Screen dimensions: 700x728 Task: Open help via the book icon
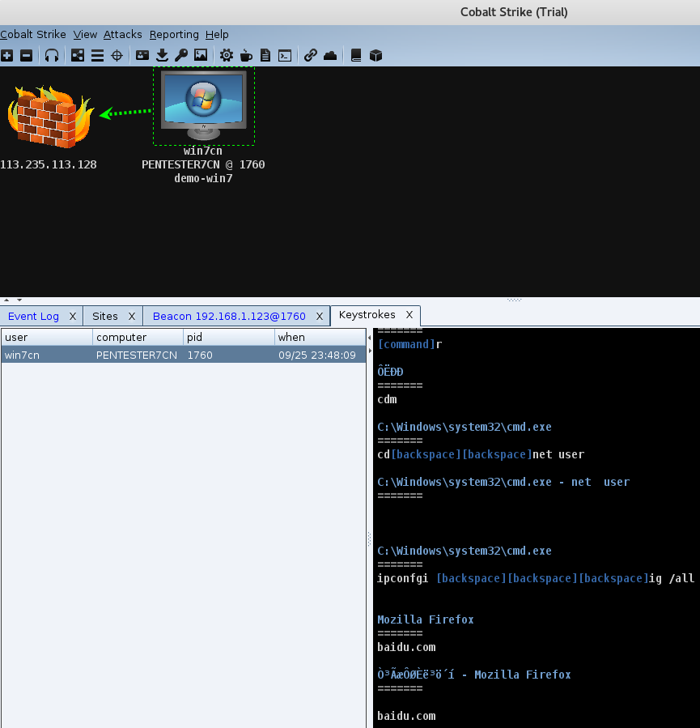pyautogui.click(x=356, y=56)
